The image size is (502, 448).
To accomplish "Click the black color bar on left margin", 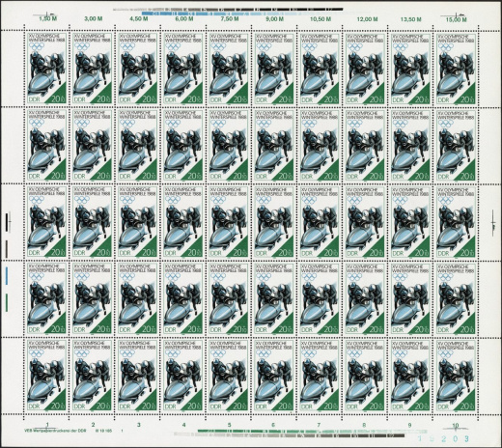I will (x=7, y=222).
